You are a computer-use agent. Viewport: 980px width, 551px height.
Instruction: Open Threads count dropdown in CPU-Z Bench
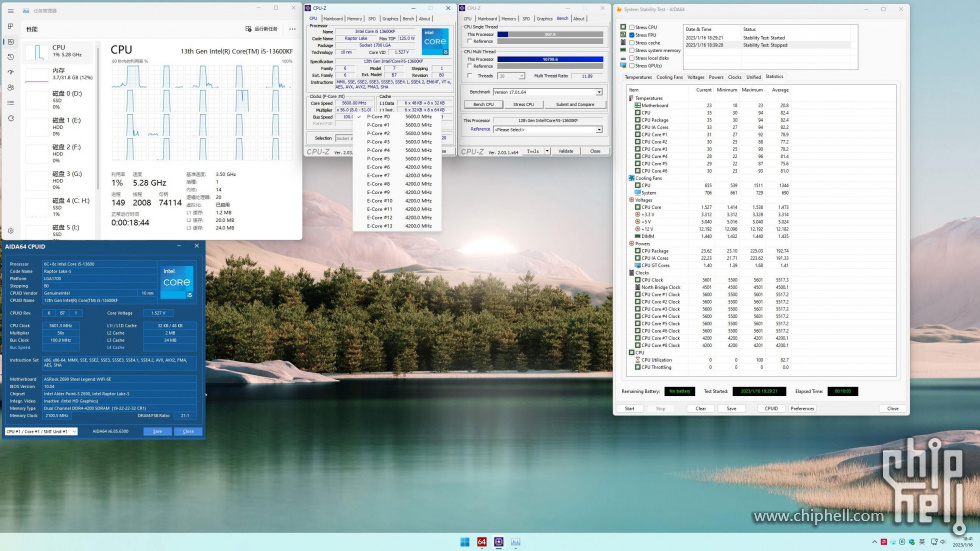pyautogui.click(x=521, y=76)
